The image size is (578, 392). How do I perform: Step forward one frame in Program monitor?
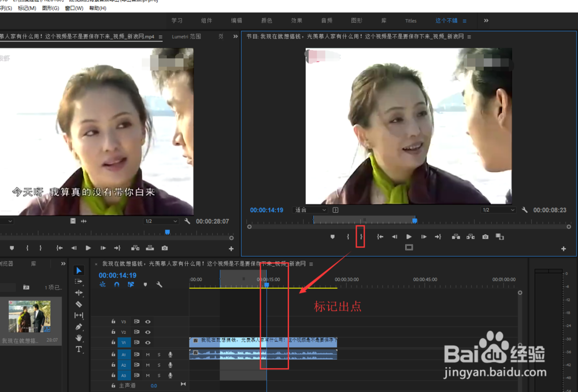(x=424, y=236)
